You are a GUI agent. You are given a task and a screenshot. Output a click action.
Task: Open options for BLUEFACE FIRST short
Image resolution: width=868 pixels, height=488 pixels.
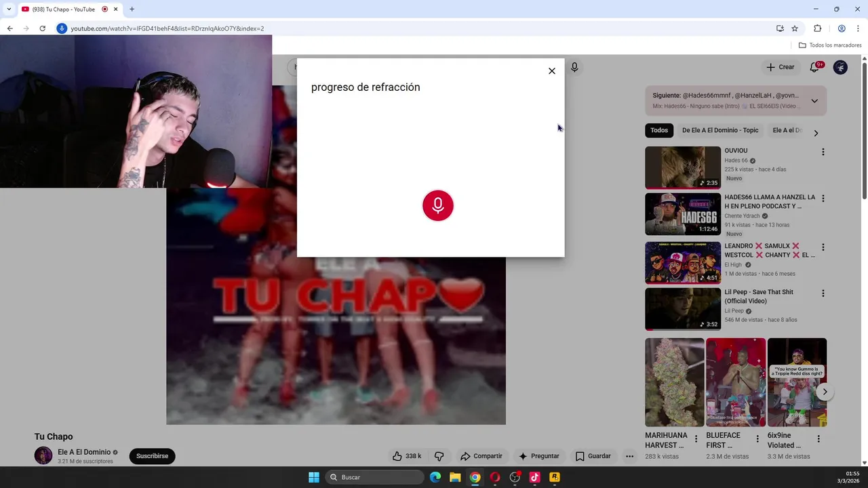[x=757, y=439]
